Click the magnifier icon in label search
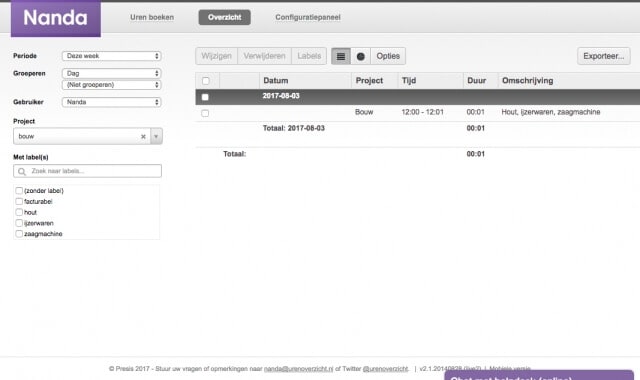640x380 pixels. click(22, 171)
